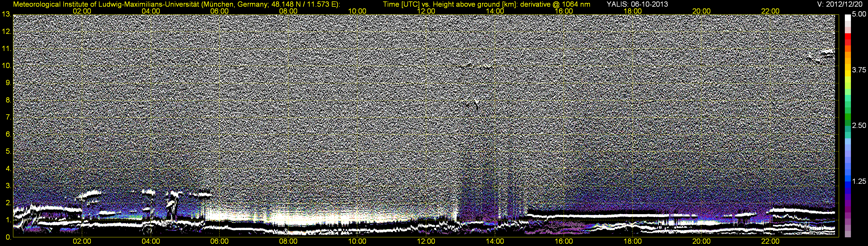Click the 04:00 label on the bottom time axis

(151, 242)
